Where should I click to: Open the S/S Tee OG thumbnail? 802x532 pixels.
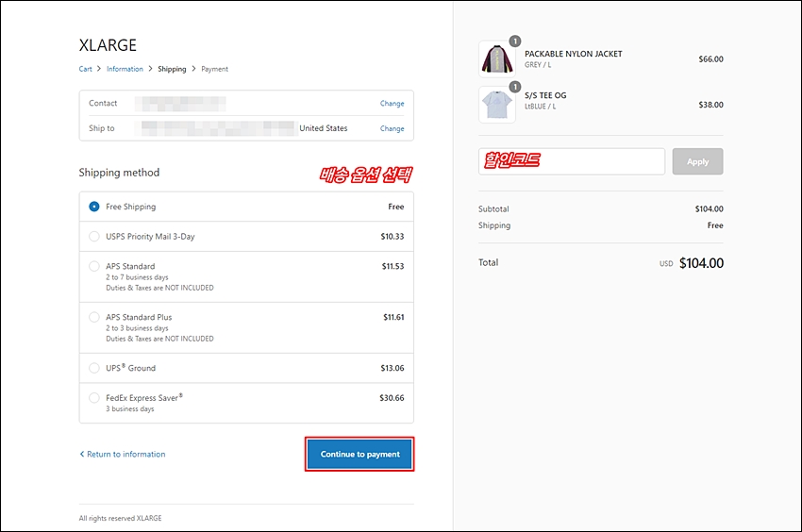(497, 105)
